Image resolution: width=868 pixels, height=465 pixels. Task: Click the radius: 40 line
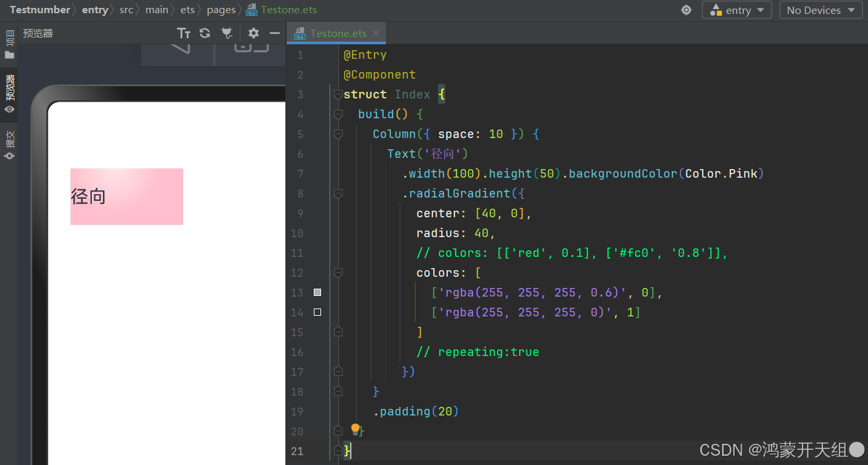(x=456, y=233)
